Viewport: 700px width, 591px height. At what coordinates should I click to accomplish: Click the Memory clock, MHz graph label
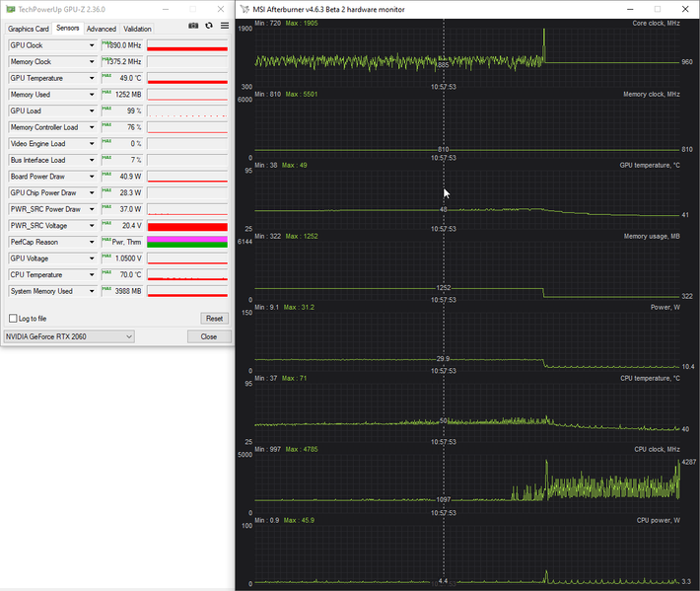click(x=652, y=95)
